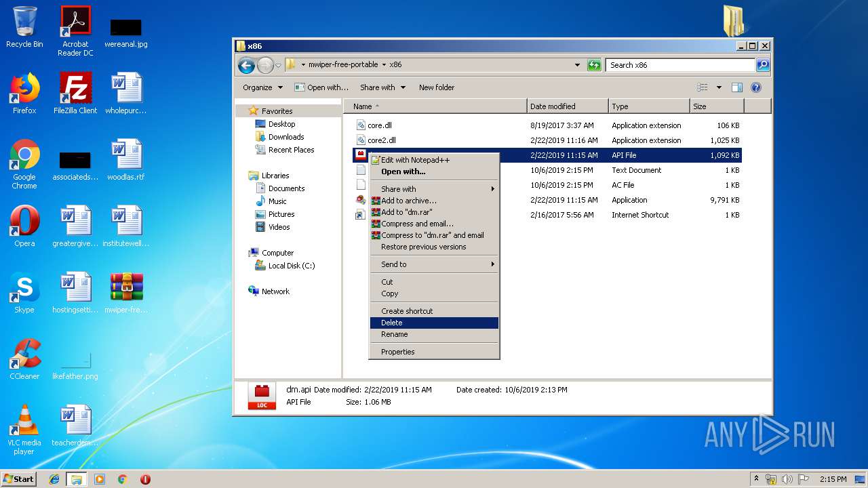Open Organize dropdown menu
This screenshot has height=488, width=868.
click(262, 87)
